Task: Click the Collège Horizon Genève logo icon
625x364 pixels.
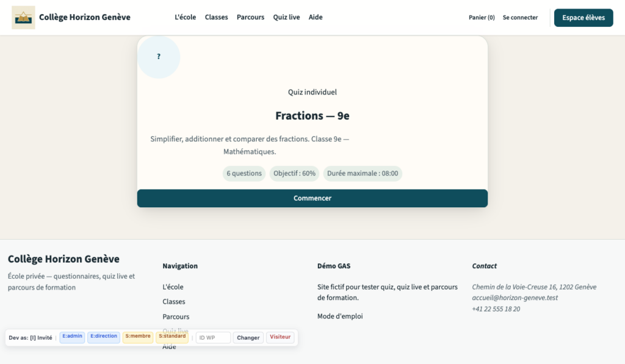Action: (23, 18)
